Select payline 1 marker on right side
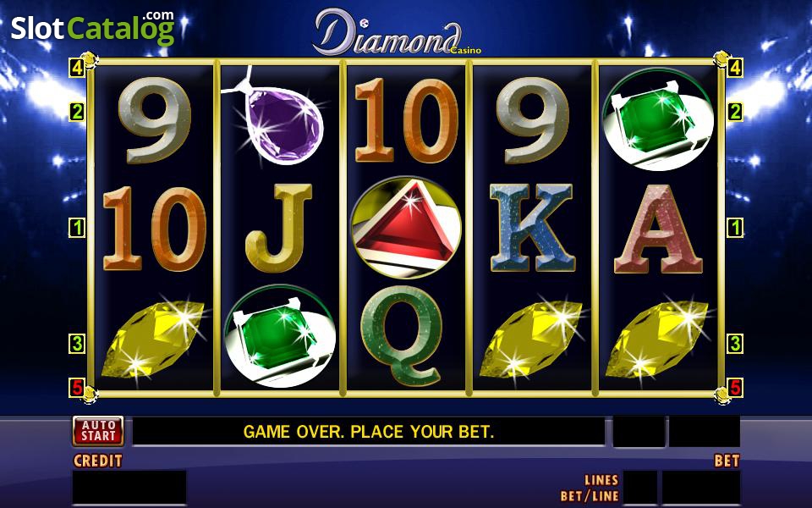 [x=735, y=228]
